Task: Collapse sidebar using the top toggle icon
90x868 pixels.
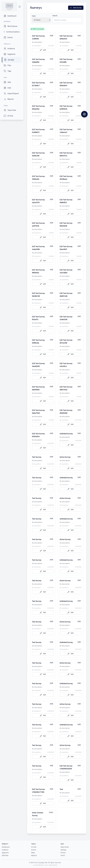Action: pyautogui.click(x=20, y=7)
